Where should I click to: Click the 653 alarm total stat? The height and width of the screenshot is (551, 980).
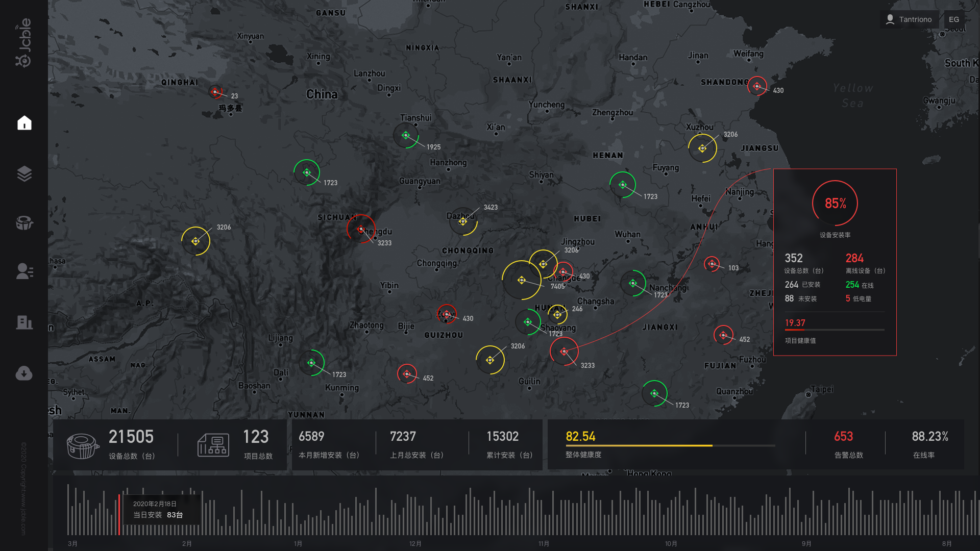coord(843,437)
